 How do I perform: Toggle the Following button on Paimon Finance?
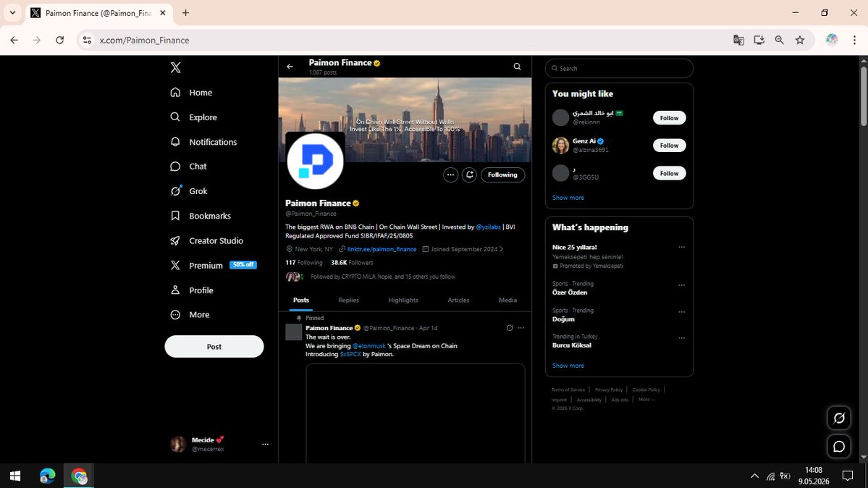[x=502, y=175]
